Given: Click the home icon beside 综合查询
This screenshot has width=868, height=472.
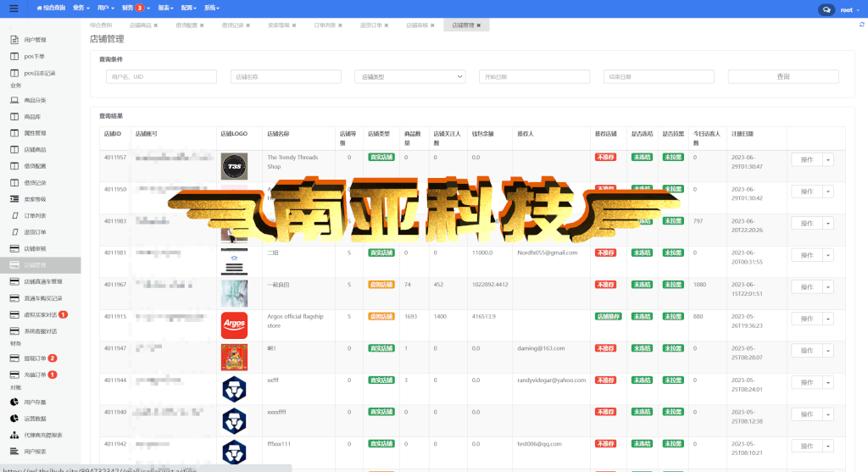Looking at the screenshot, I should pyautogui.click(x=39, y=8).
